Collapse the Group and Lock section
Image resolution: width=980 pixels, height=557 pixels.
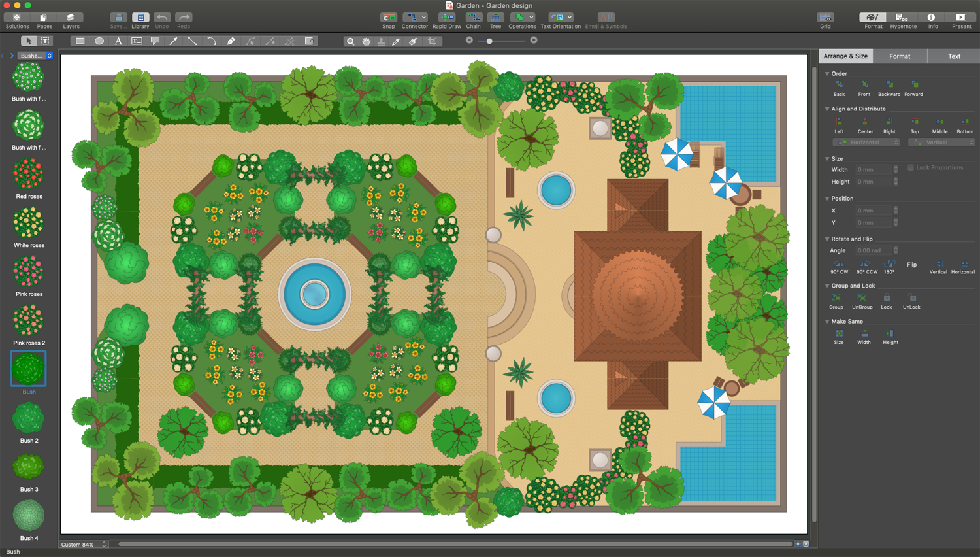827,286
